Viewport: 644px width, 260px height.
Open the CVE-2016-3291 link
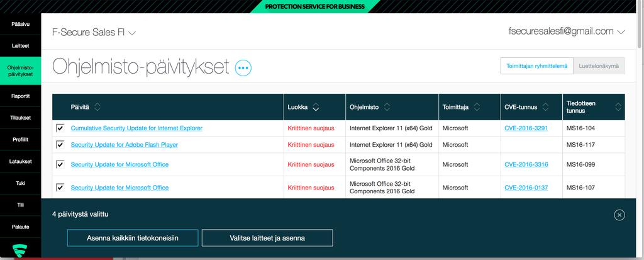(526, 128)
